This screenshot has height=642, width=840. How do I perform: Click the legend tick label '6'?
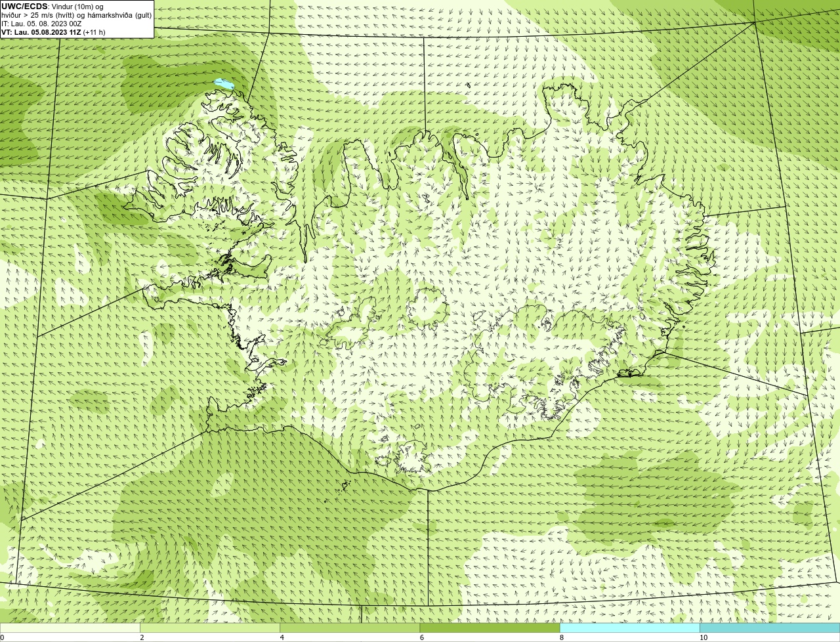coord(422,637)
